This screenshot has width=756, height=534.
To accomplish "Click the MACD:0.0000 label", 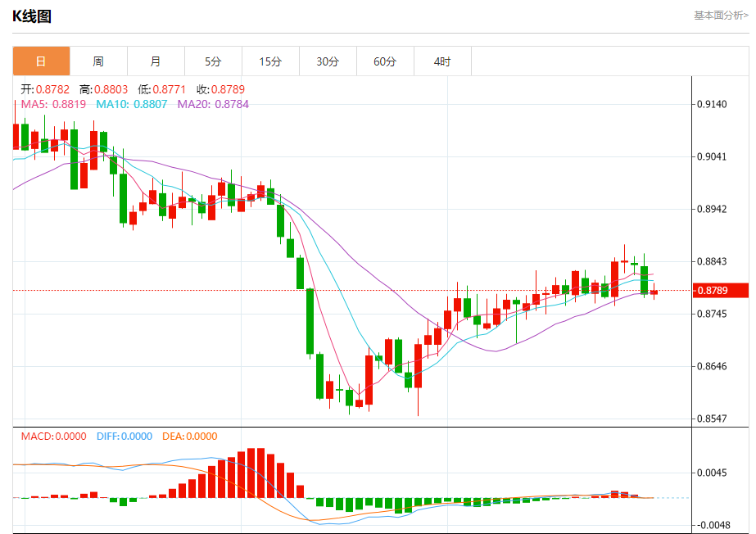I will (53, 437).
